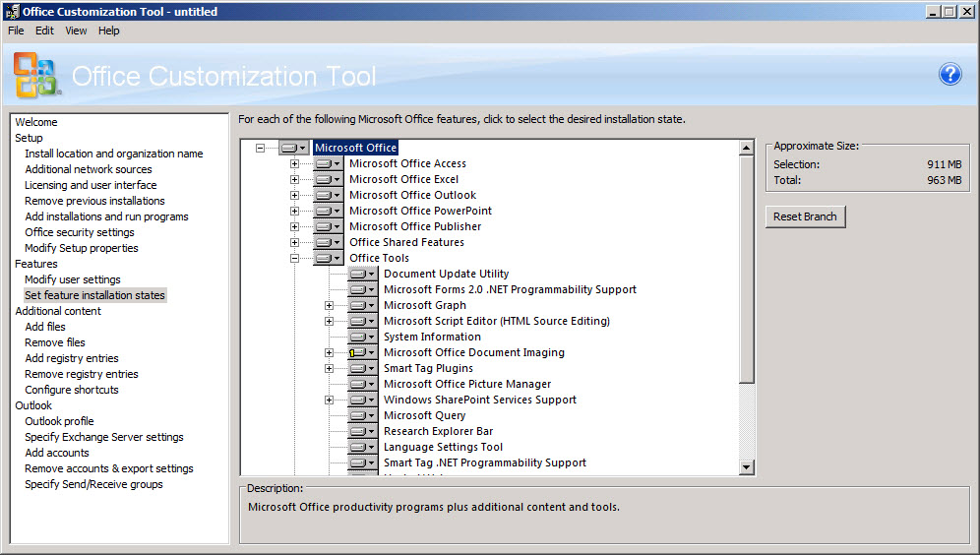Screen dimensions: 980x555
Task: Expand the Microsoft Office PowerPoint node
Action: 294,212
